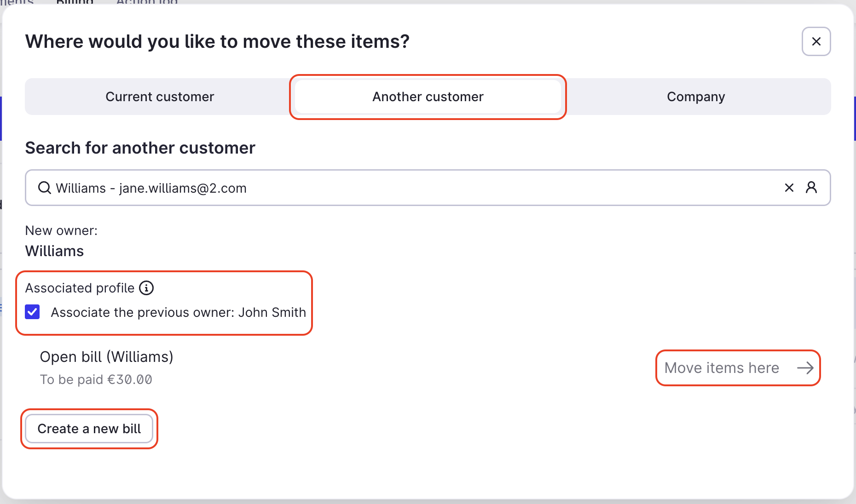Close the move items dialog
Screen dimensions: 856x504
[816, 41]
